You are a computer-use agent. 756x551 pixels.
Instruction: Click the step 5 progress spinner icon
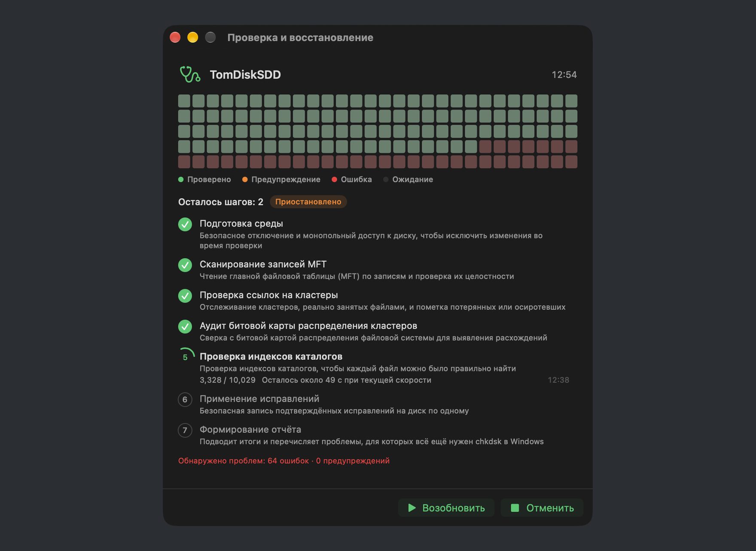tap(186, 356)
